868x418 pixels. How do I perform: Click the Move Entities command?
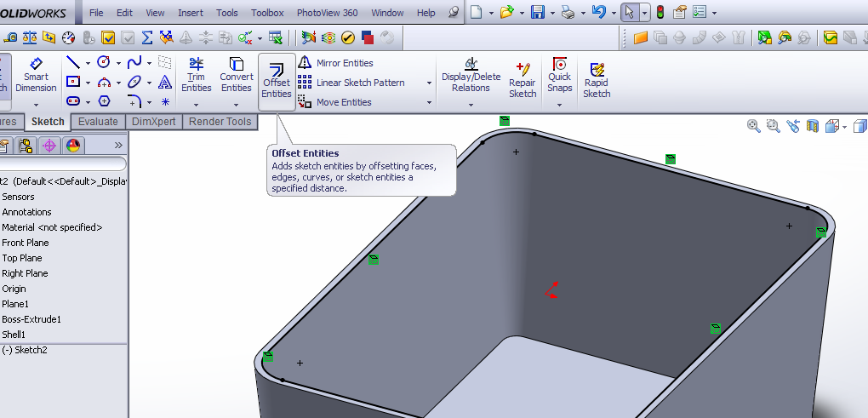tap(334, 102)
